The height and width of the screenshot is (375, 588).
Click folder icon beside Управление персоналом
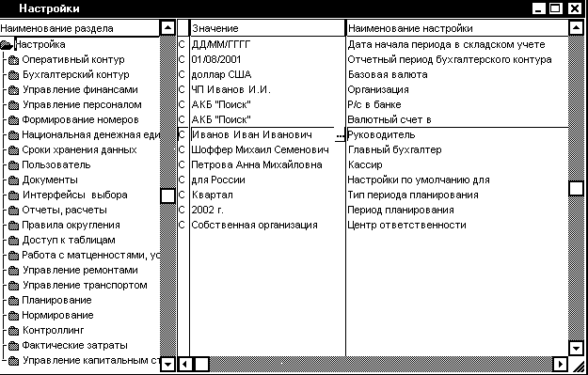pyautogui.click(x=13, y=105)
